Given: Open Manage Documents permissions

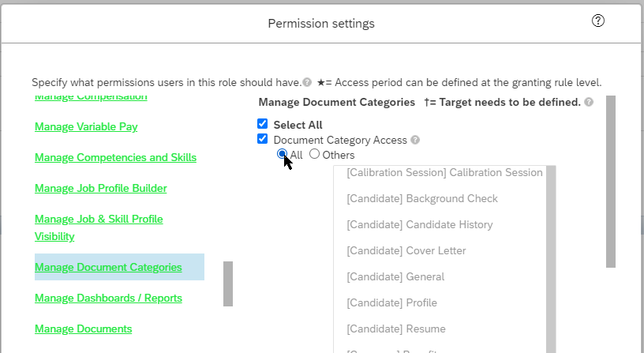Looking at the screenshot, I should pos(83,329).
